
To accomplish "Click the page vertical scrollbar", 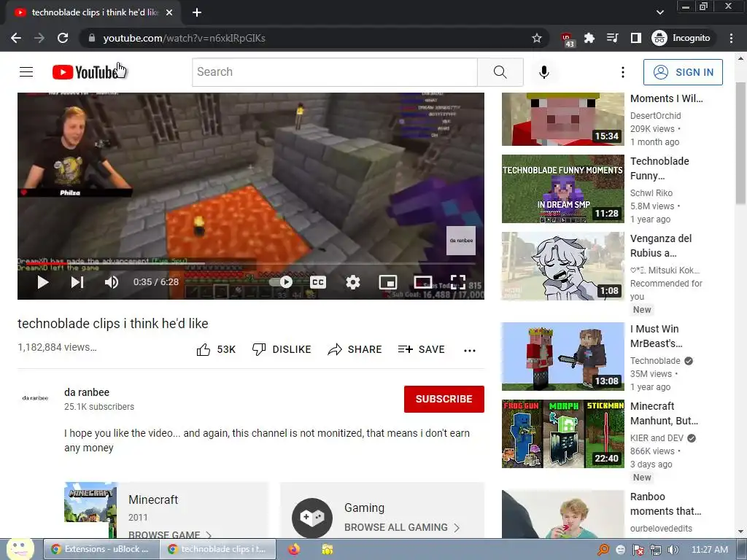I will point(740,143).
